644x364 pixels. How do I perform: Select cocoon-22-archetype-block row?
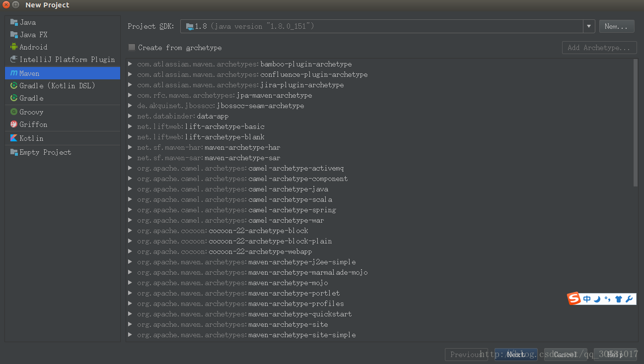tap(380, 231)
